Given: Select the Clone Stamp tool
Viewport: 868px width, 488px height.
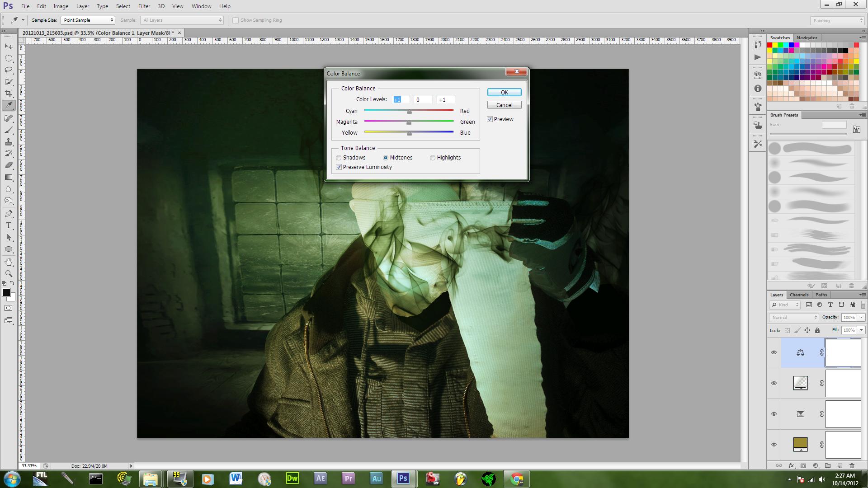Looking at the screenshot, I should [9, 142].
